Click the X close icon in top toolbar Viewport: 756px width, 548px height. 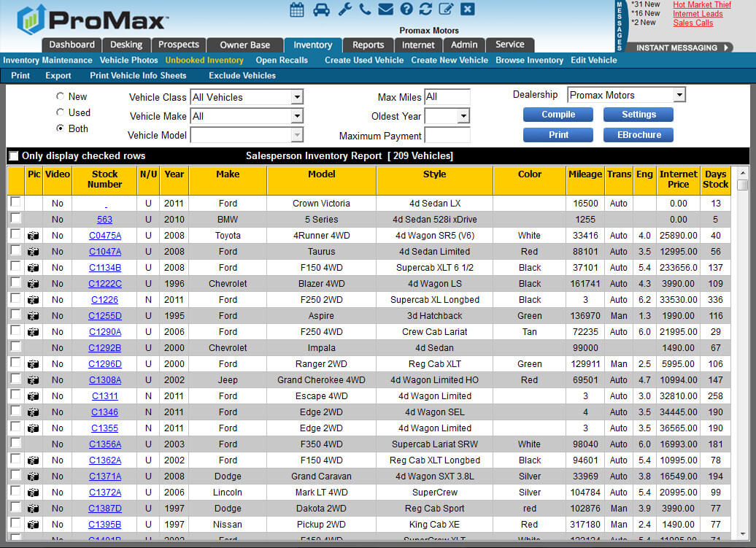coord(468,9)
